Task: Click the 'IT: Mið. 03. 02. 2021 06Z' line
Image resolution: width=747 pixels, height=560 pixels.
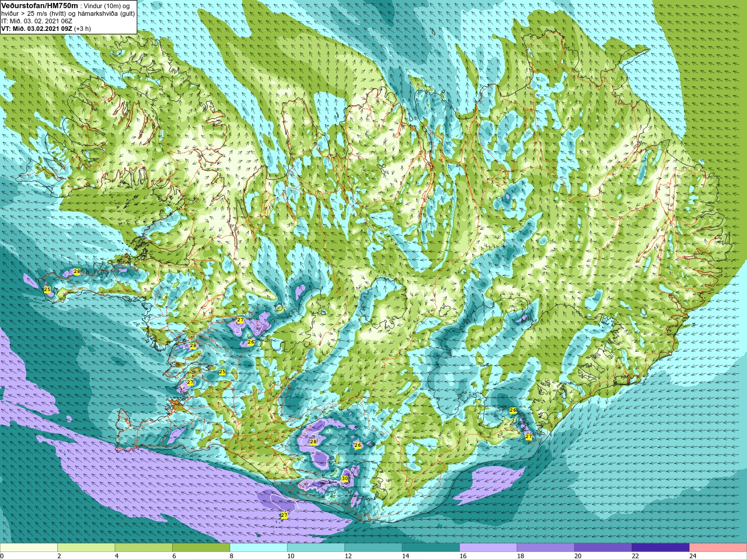Action: (x=36, y=21)
